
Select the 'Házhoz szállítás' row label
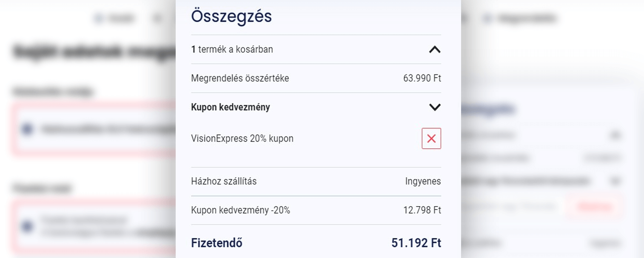(224, 181)
